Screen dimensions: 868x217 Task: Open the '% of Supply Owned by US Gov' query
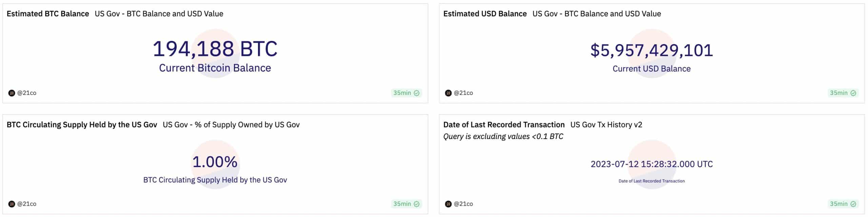coord(231,124)
